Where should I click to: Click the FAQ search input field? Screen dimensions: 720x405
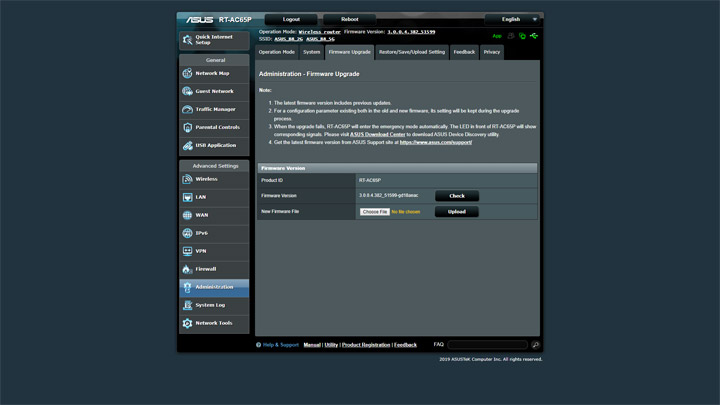click(x=487, y=344)
